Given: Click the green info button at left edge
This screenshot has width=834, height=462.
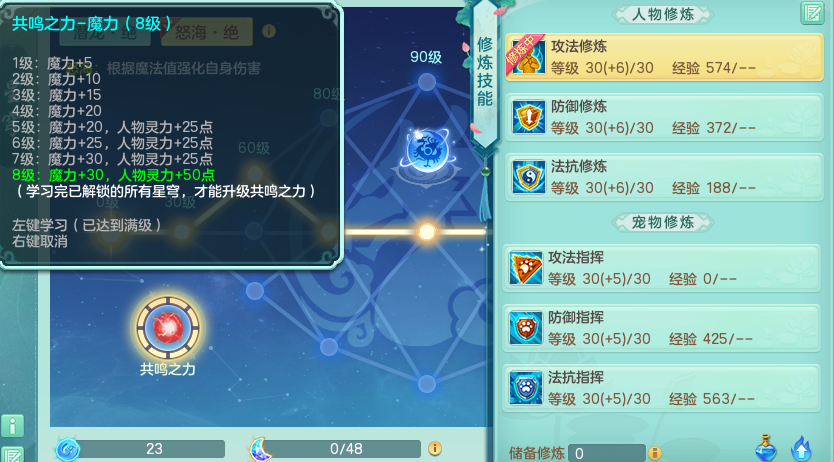Looking at the screenshot, I should point(12,426).
